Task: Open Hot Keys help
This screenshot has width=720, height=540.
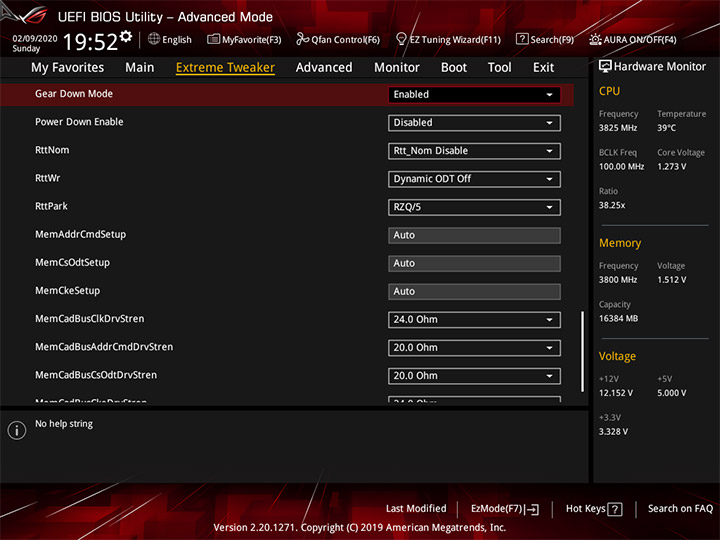Action: click(594, 509)
